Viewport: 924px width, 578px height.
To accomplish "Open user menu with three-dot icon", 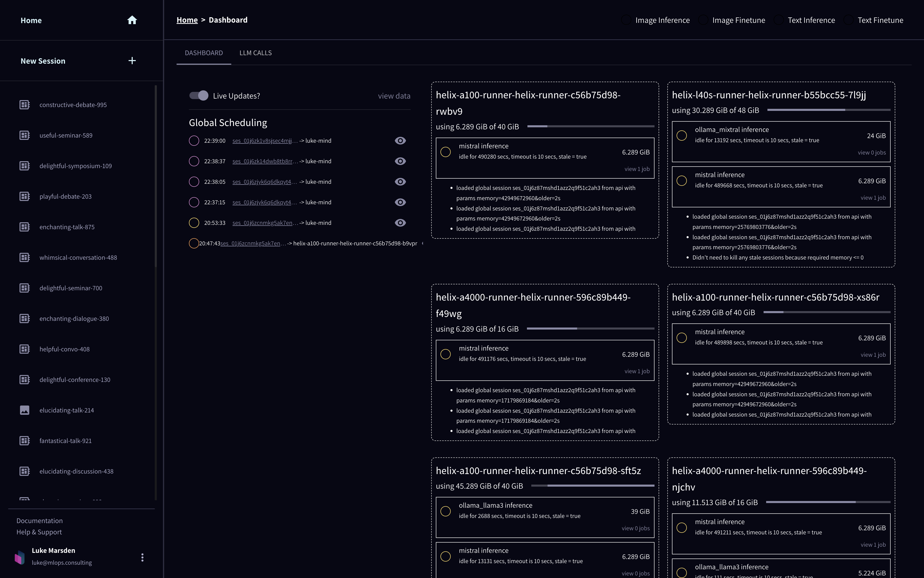I will (142, 557).
